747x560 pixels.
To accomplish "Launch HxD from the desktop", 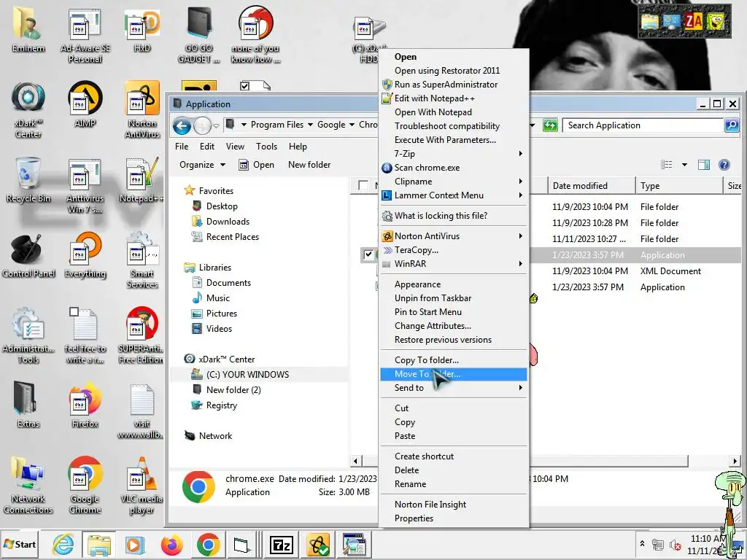I will click(x=142, y=29).
